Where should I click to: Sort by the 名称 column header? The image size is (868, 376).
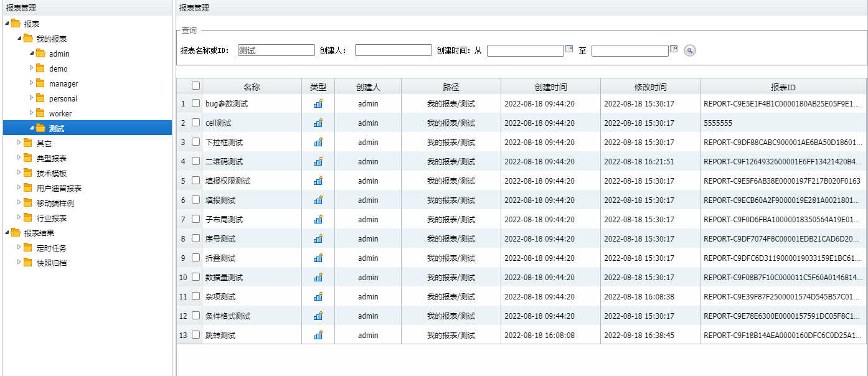click(x=252, y=87)
